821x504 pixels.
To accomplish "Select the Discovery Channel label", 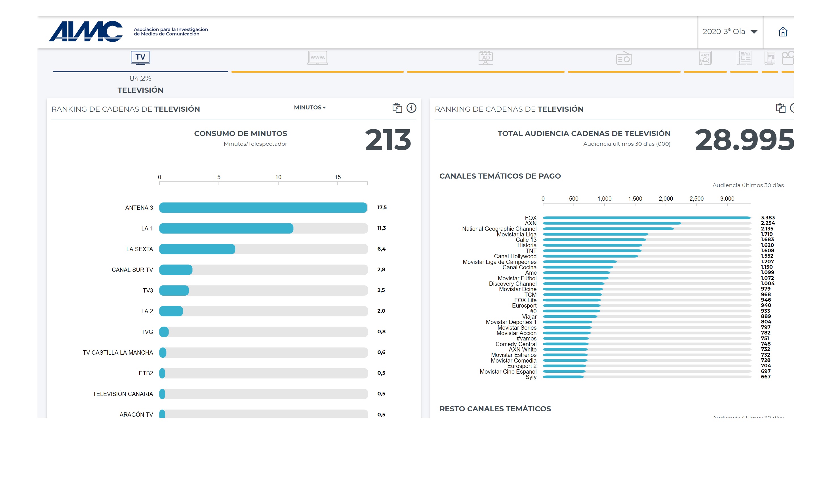I will tap(513, 284).
